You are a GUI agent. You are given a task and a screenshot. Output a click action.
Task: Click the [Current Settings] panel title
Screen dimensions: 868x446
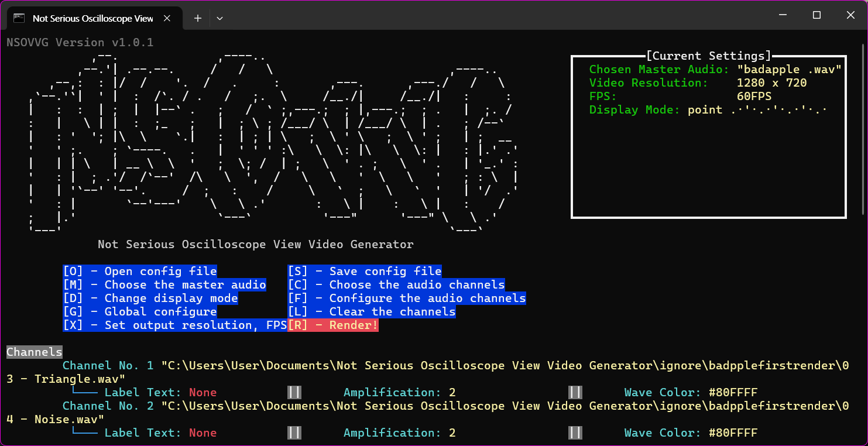tap(709, 56)
